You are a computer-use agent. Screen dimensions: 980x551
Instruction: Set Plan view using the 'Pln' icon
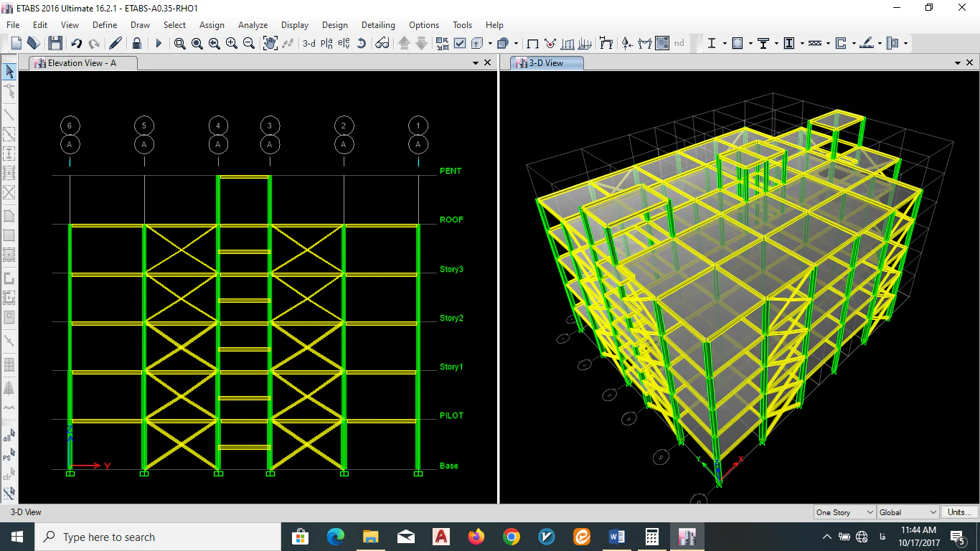(x=326, y=43)
